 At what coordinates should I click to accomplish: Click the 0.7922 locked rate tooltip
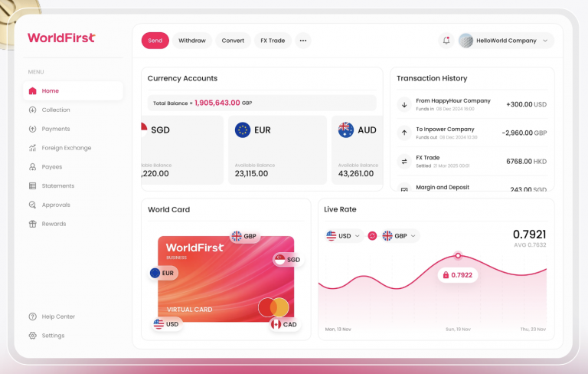pyautogui.click(x=458, y=275)
